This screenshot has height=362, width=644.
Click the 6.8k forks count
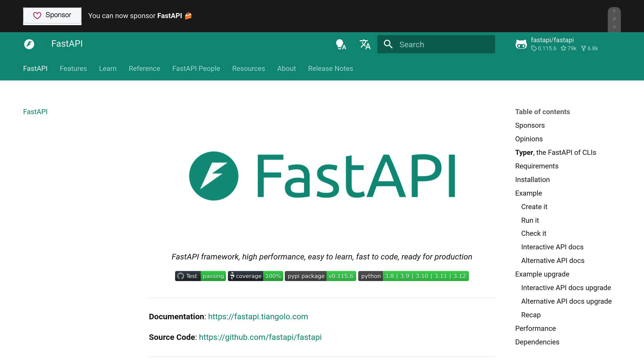(x=590, y=48)
